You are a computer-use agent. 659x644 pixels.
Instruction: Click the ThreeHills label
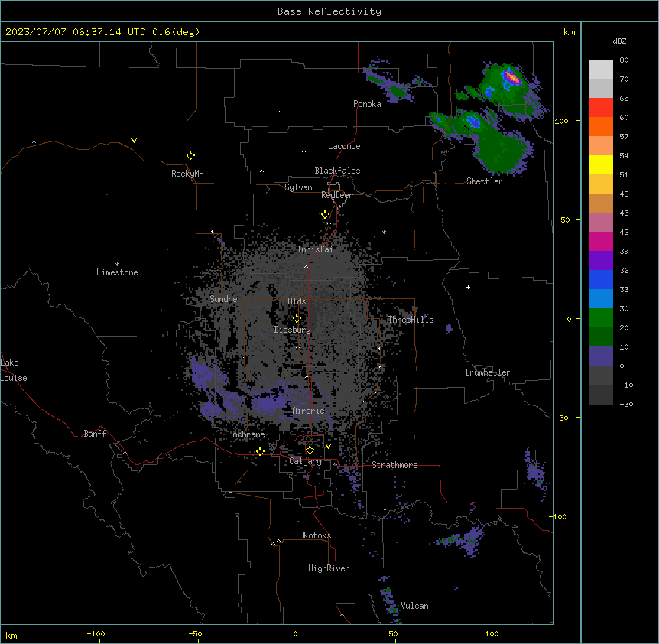pos(411,320)
